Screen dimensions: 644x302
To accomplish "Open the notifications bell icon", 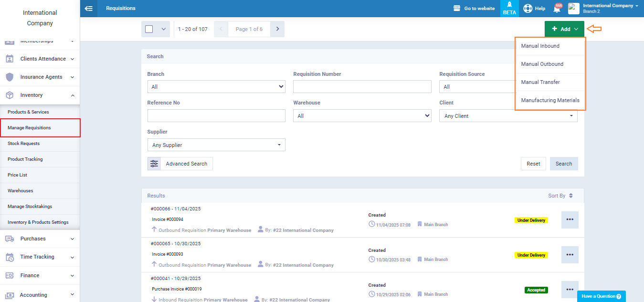I will tap(557, 9).
